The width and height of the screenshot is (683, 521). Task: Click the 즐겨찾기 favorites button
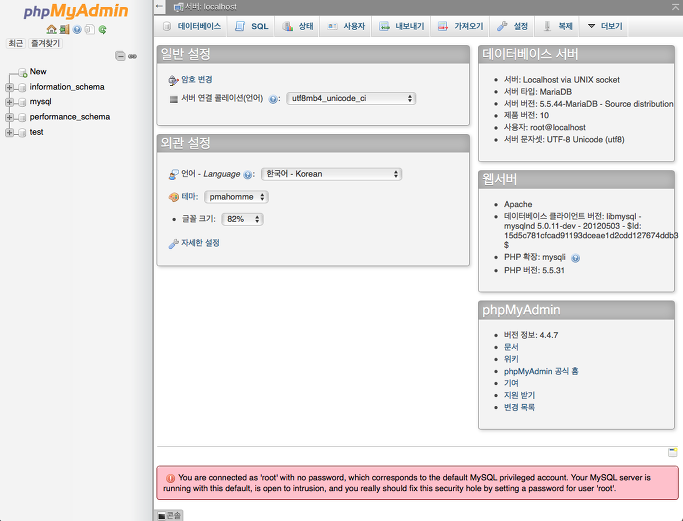pos(45,44)
